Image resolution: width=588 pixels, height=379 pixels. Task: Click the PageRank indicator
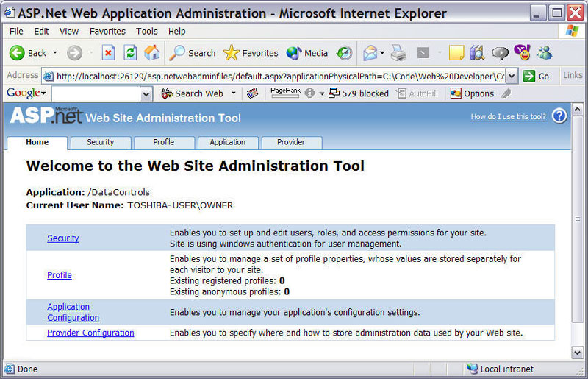285,93
